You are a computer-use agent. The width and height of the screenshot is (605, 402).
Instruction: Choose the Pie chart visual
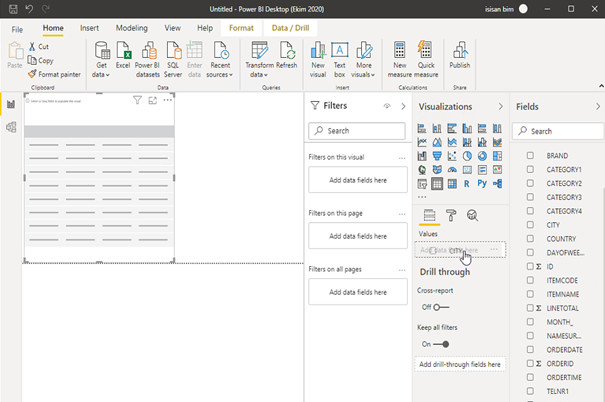point(467,156)
